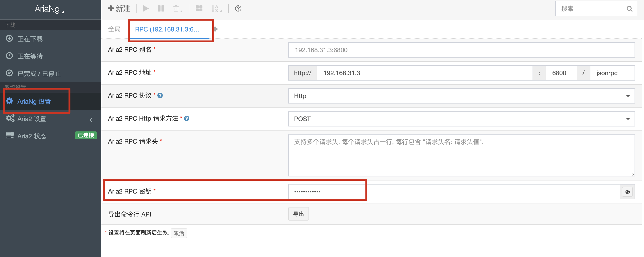This screenshot has width=644, height=257.
Task: Click the 导出 export button
Action: tap(298, 214)
